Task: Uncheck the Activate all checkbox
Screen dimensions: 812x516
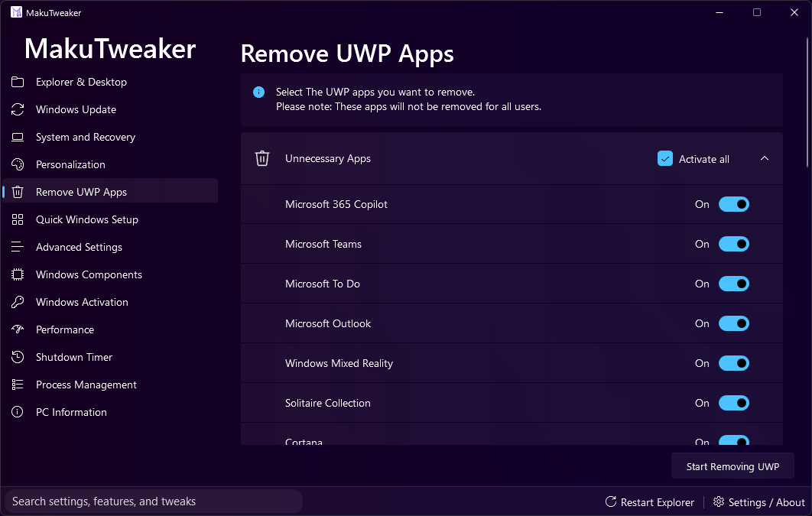Action: tap(665, 159)
